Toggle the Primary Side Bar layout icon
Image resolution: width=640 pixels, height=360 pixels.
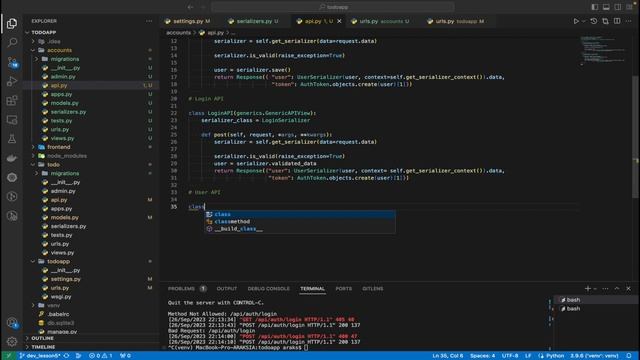pos(595,7)
